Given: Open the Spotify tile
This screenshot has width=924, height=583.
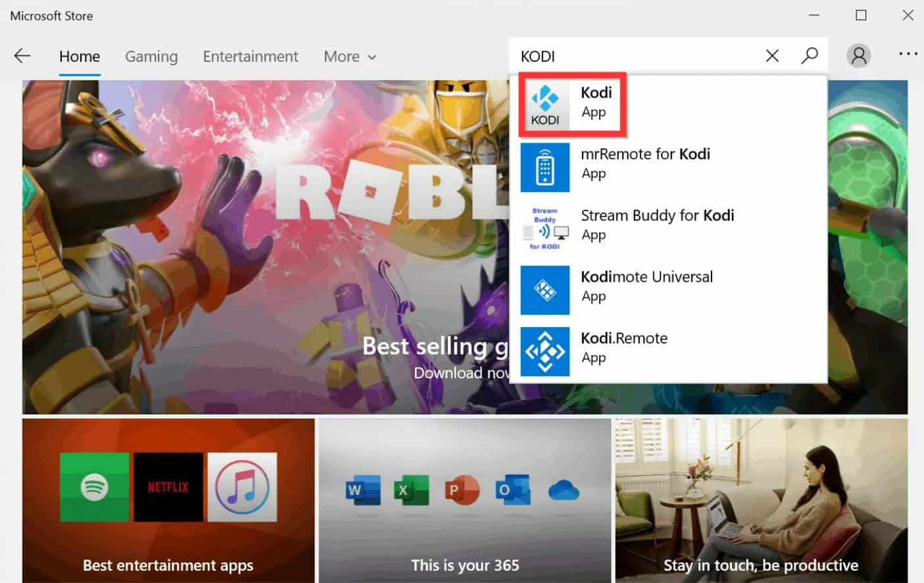Looking at the screenshot, I should click(95, 487).
